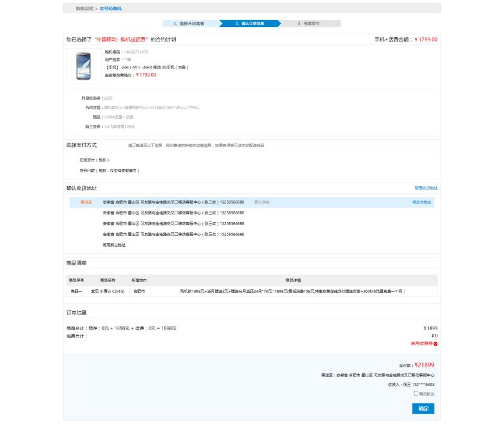Click the red ¥1799.00 total amount at top right
504x425 pixels.
(426, 40)
